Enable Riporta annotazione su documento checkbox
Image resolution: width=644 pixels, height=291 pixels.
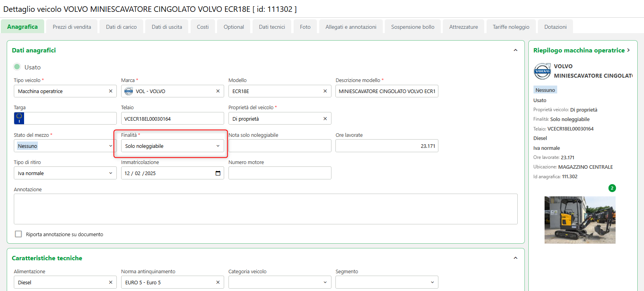(x=18, y=234)
